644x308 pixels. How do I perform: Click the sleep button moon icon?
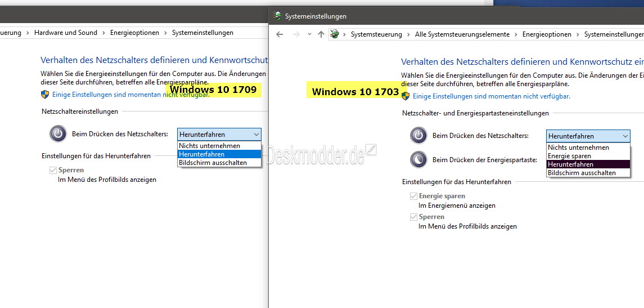[418, 159]
